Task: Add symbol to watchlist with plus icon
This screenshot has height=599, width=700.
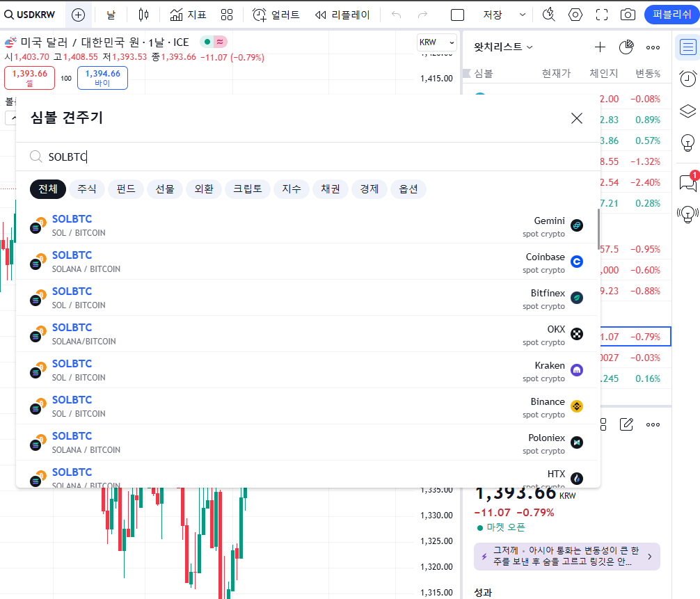Action: [x=600, y=47]
